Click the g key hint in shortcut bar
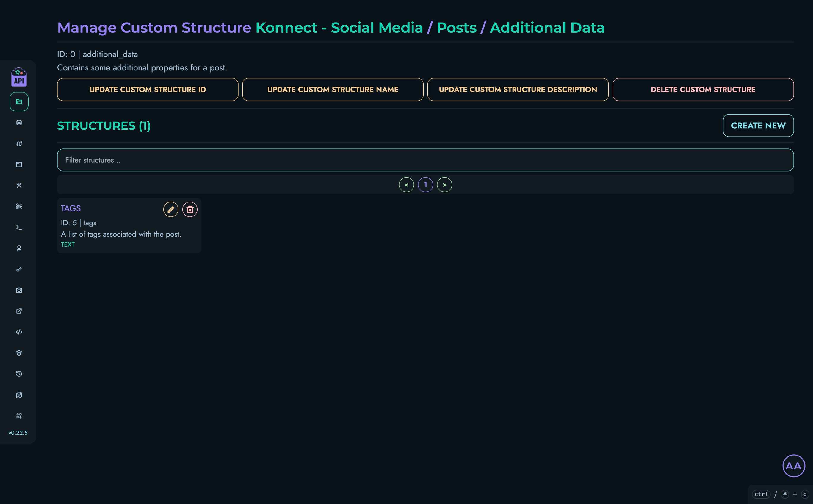813x504 pixels. pyautogui.click(x=805, y=494)
